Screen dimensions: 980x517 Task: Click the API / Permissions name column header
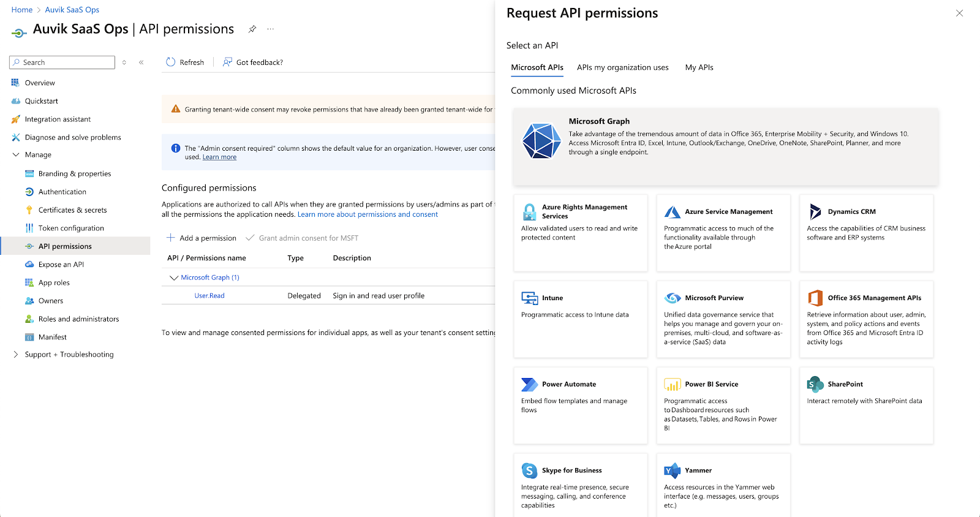click(x=206, y=258)
